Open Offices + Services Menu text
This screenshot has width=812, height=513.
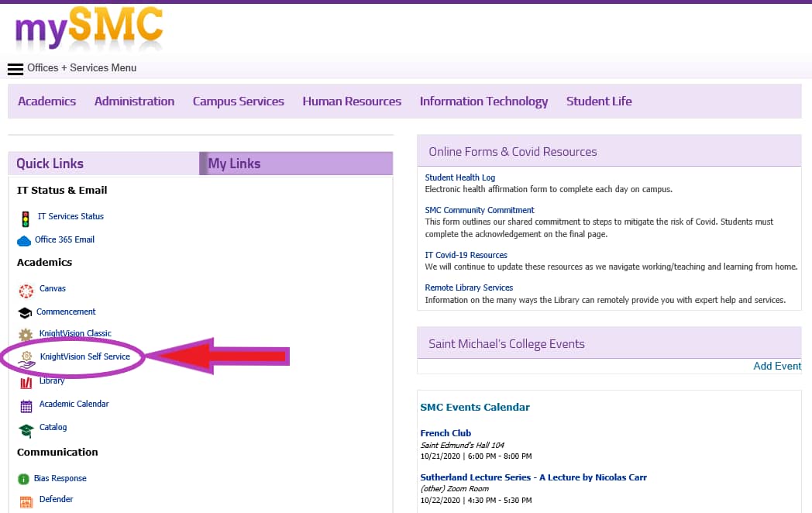click(x=82, y=68)
